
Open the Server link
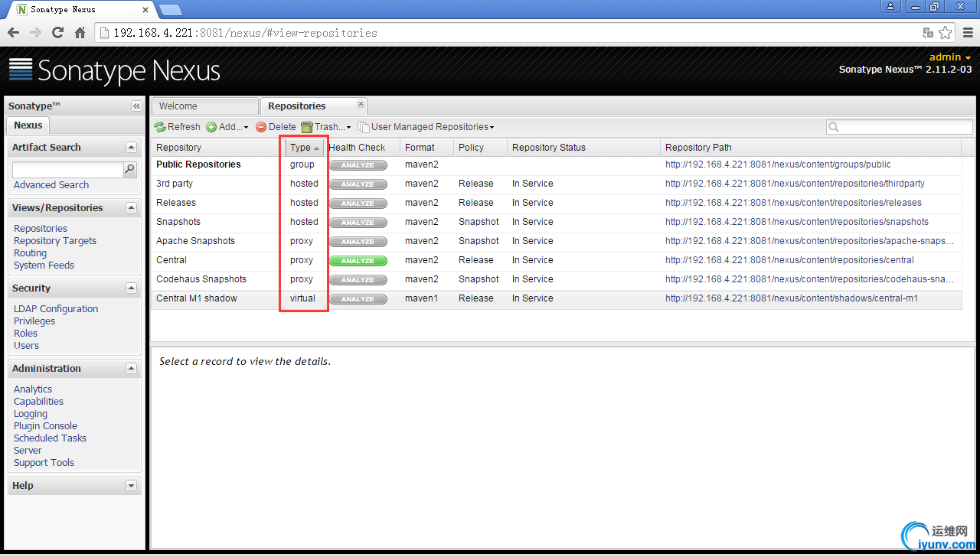tap(28, 451)
